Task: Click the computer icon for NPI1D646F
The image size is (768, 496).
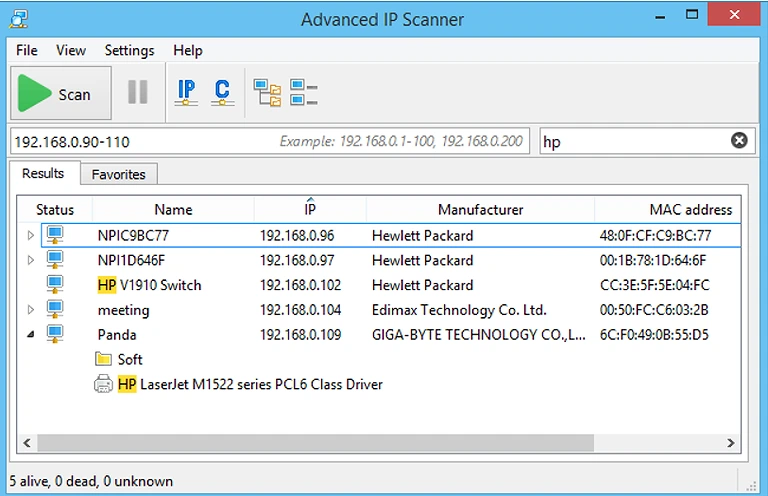Action: tap(55, 260)
